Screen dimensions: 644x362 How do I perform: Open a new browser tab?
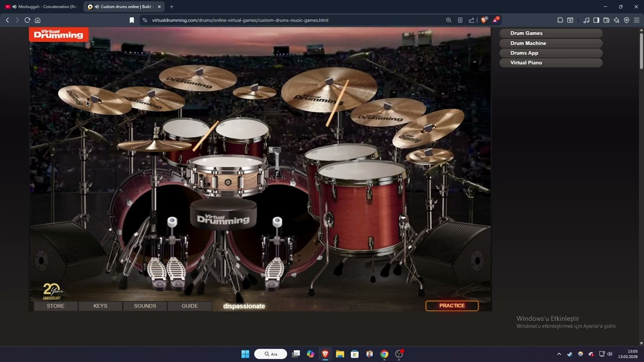172,7
